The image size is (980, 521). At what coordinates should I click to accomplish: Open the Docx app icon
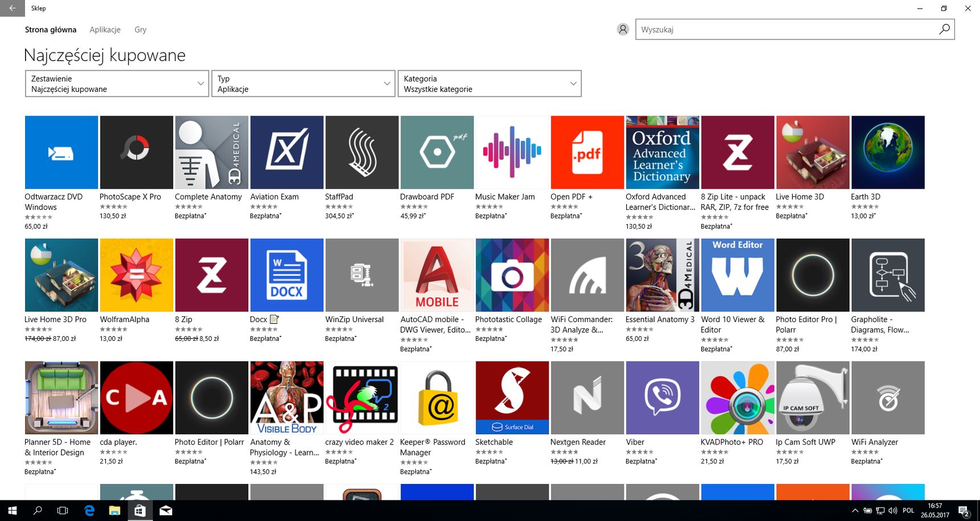pos(287,275)
